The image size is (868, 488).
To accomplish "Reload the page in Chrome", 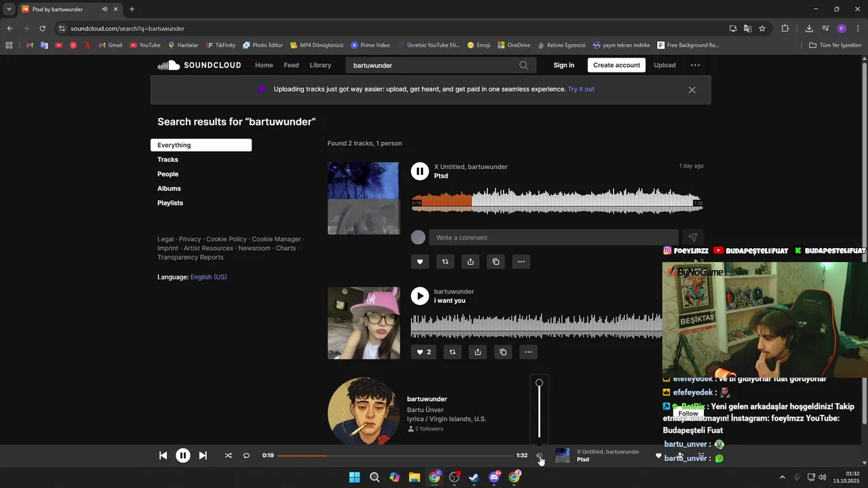I will click(42, 28).
